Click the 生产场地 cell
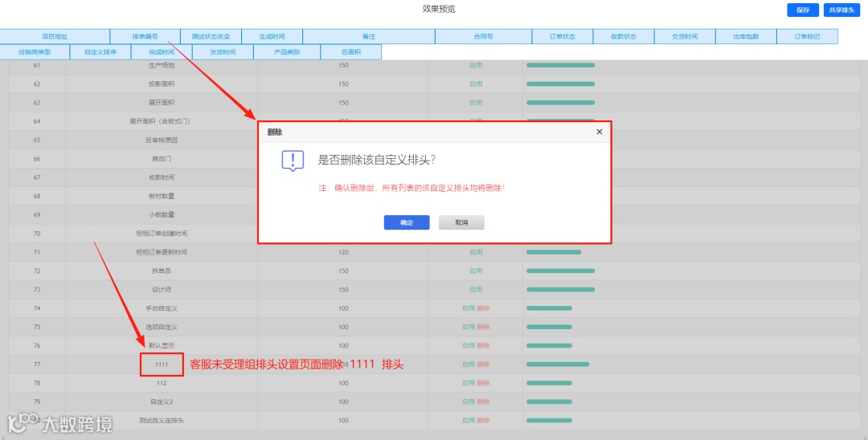This screenshot has width=868, height=440. pos(162,65)
